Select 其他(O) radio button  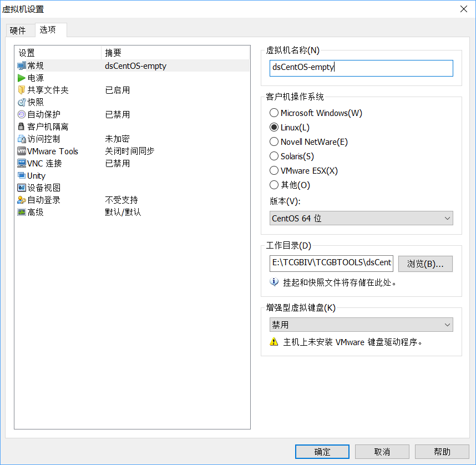(274, 185)
